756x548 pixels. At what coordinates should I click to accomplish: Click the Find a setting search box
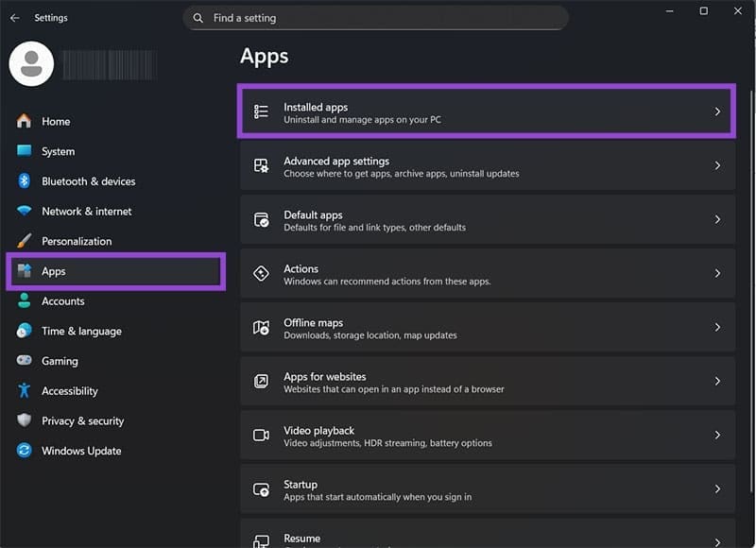(x=376, y=18)
